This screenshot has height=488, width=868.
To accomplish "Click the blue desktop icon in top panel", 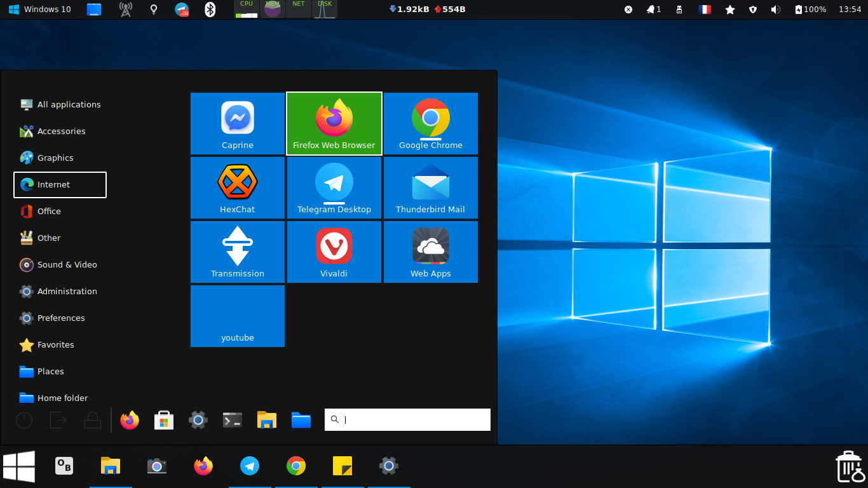I will 94,10.
